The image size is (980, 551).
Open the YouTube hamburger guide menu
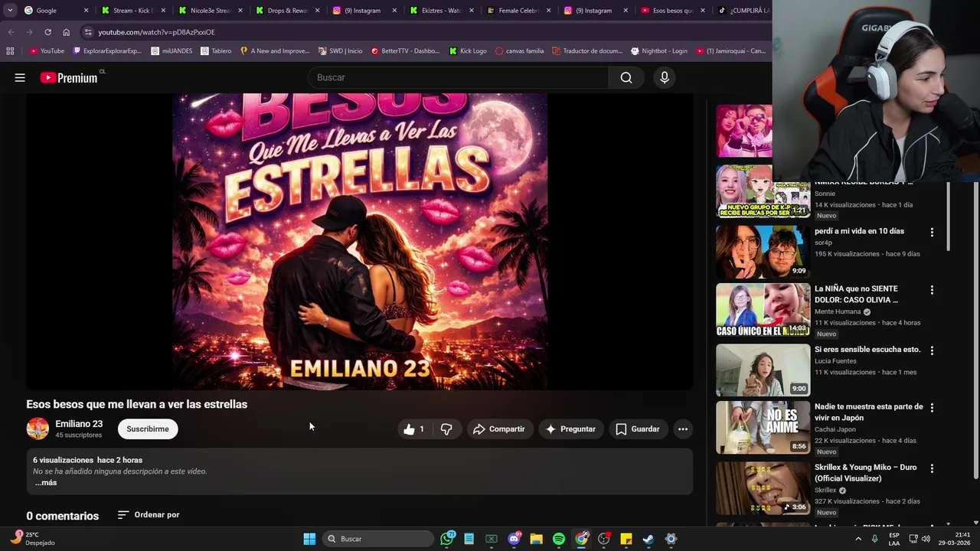(x=20, y=77)
